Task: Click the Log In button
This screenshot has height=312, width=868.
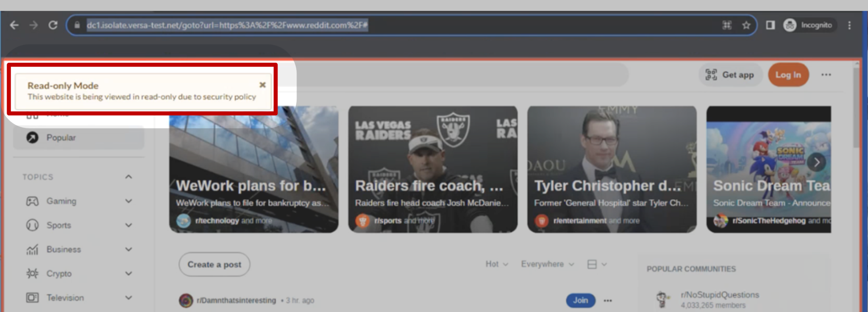Action: 788,75
